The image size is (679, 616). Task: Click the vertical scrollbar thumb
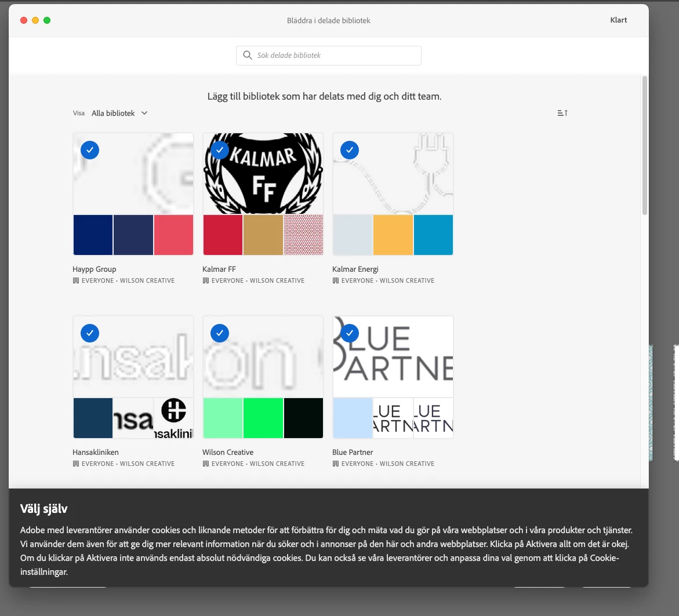click(x=644, y=145)
